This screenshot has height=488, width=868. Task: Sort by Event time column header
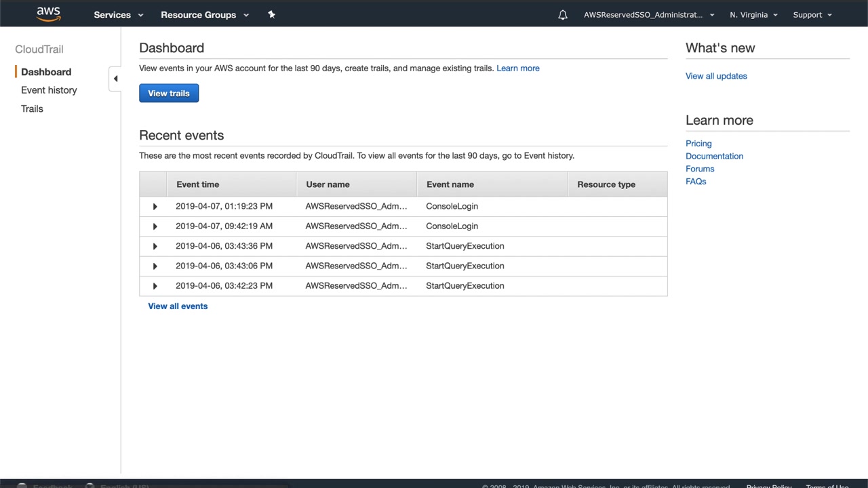(198, 184)
